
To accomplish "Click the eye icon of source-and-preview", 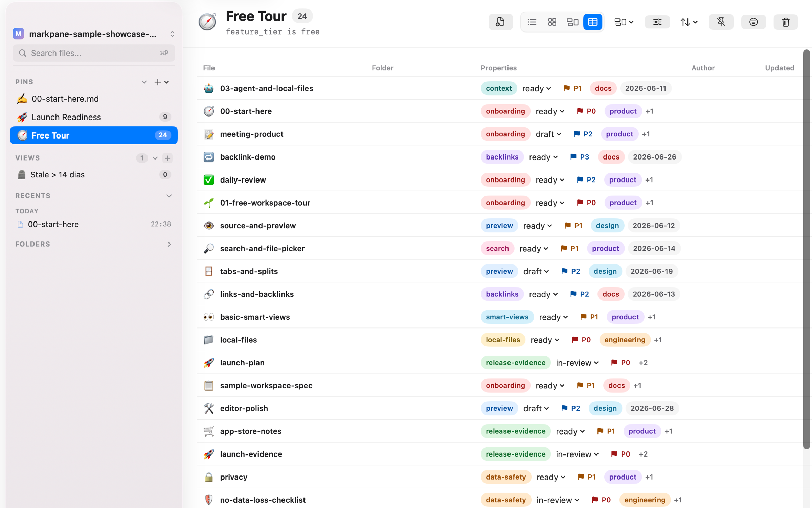I will pyautogui.click(x=209, y=226).
